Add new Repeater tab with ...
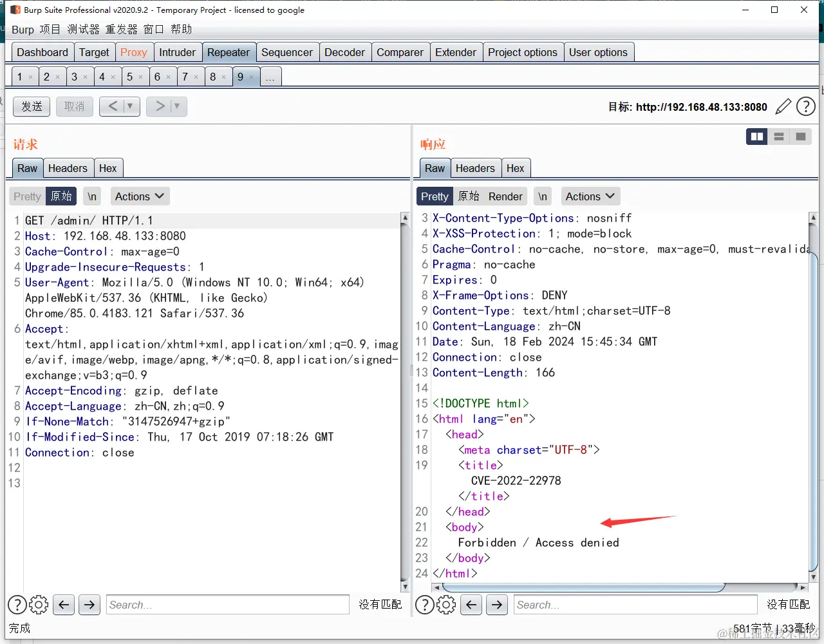824x644 pixels. pos(270,77)
